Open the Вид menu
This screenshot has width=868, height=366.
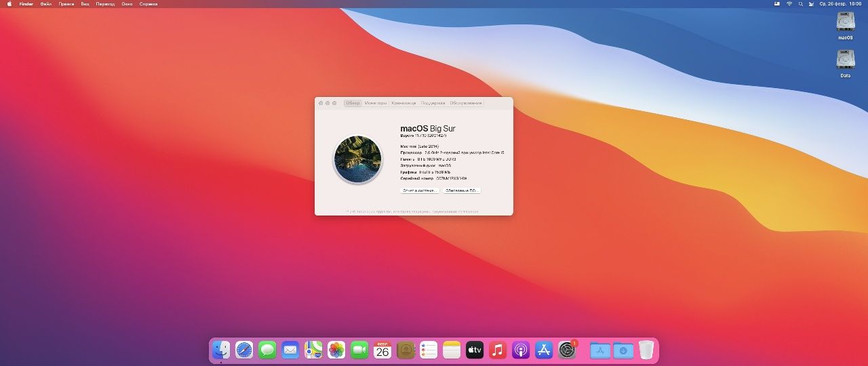point(85,3)
